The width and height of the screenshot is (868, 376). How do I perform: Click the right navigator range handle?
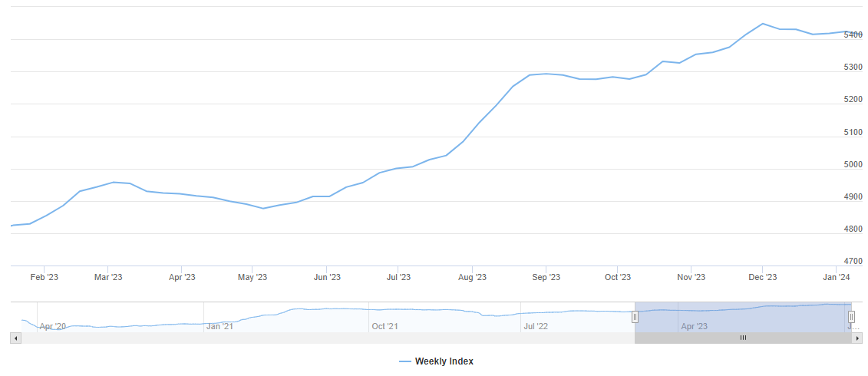(x=851, y=317)
